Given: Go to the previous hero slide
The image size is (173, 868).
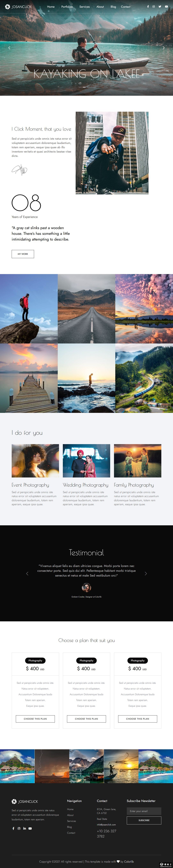Looking at the screenshot, I should click(x=9, y=48).
